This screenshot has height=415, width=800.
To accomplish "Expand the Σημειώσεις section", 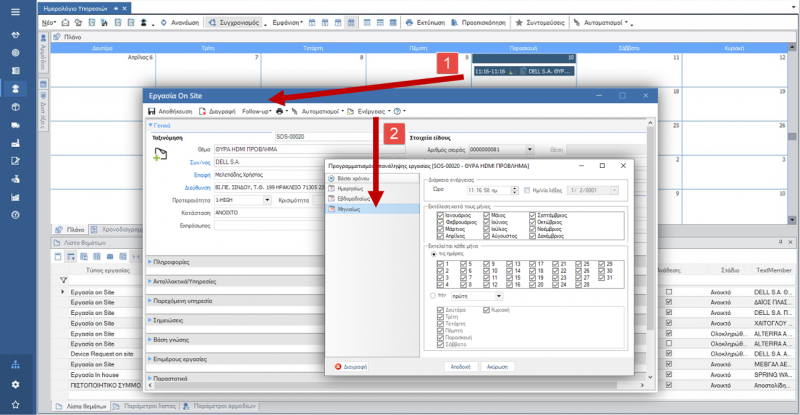I will pos(150,320).
